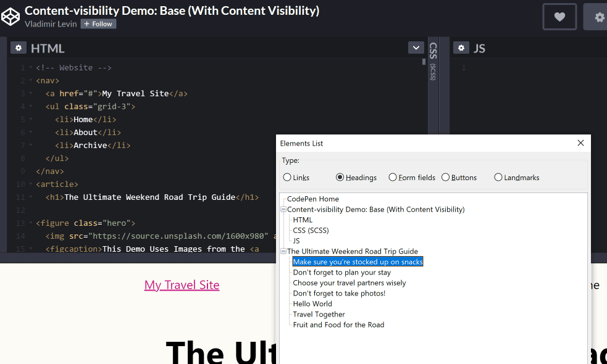The width and height of the screenshot is (607, 364).
Task: Click the collapsed CSS (SCSS) panel label
Action: [433, 61]
